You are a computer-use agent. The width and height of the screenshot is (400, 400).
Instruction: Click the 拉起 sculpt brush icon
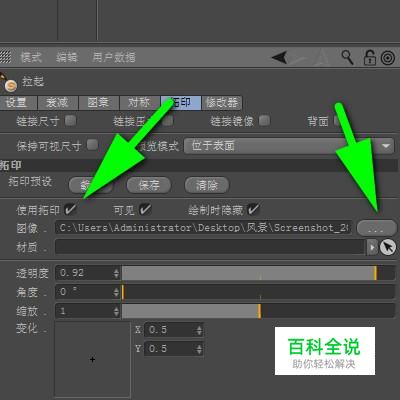8,82
